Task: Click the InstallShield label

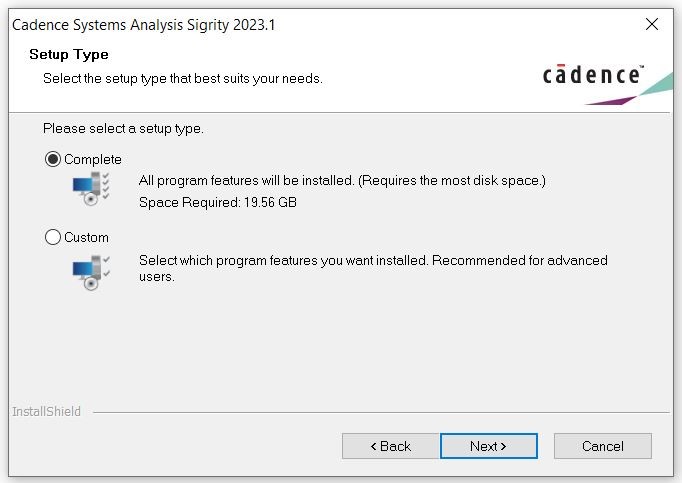Action: 47,411
